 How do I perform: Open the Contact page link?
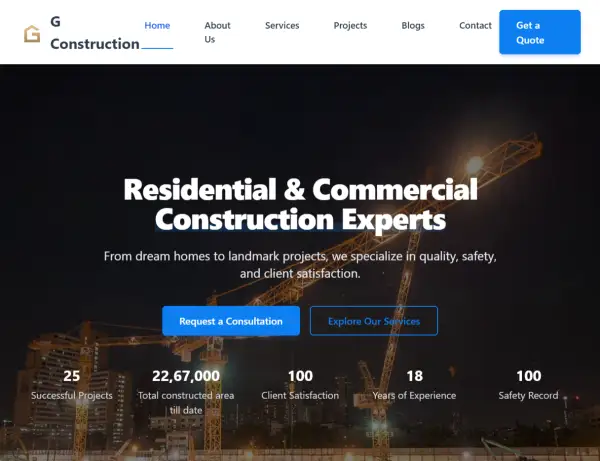[x=475, y=25]
